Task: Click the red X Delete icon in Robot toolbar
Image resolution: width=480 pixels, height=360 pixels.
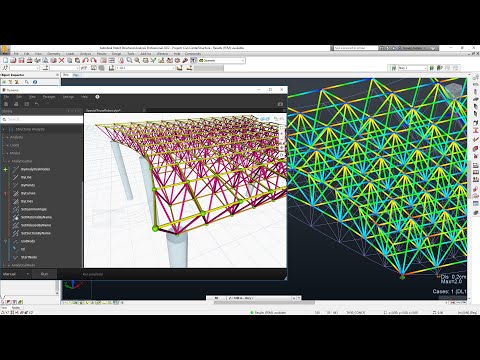Action: 61,60
